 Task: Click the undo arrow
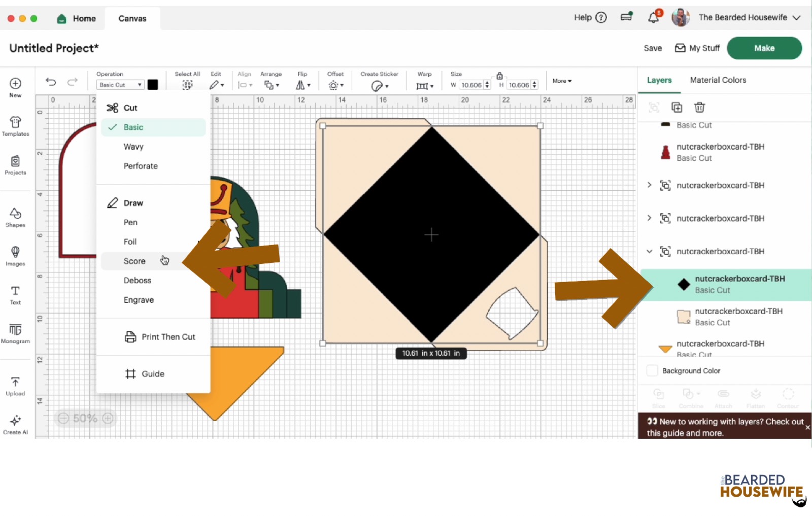point(51,82)
